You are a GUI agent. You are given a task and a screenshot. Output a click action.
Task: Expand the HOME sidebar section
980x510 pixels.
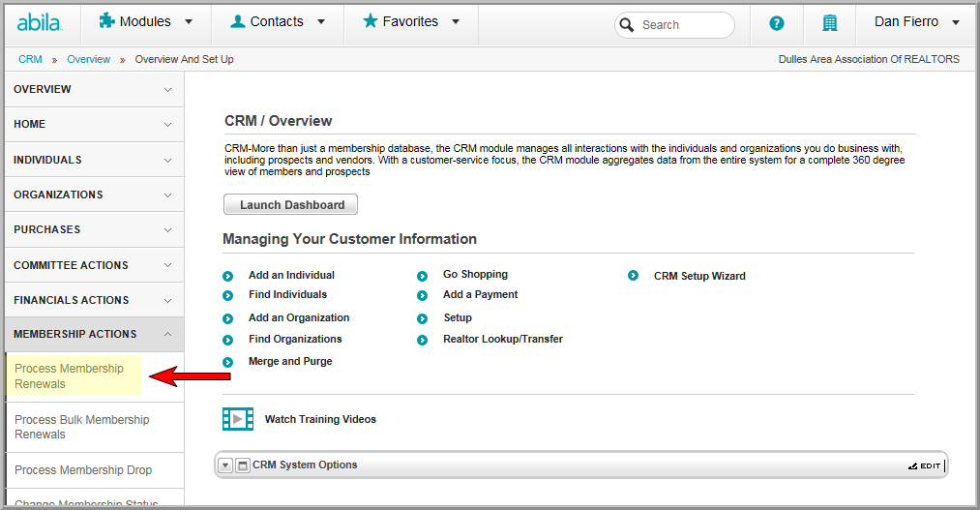click(x=167, y=125)
